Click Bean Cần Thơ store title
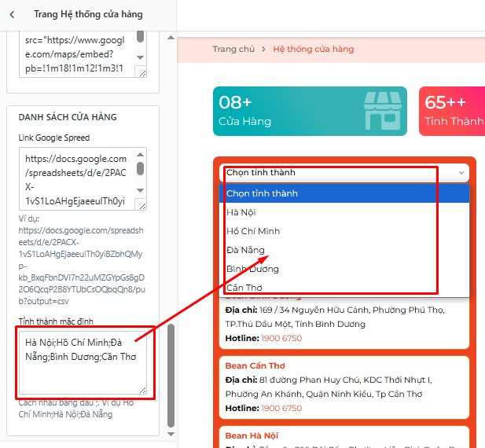This screenshot has height=448, width=485. [x=255, y=365]
